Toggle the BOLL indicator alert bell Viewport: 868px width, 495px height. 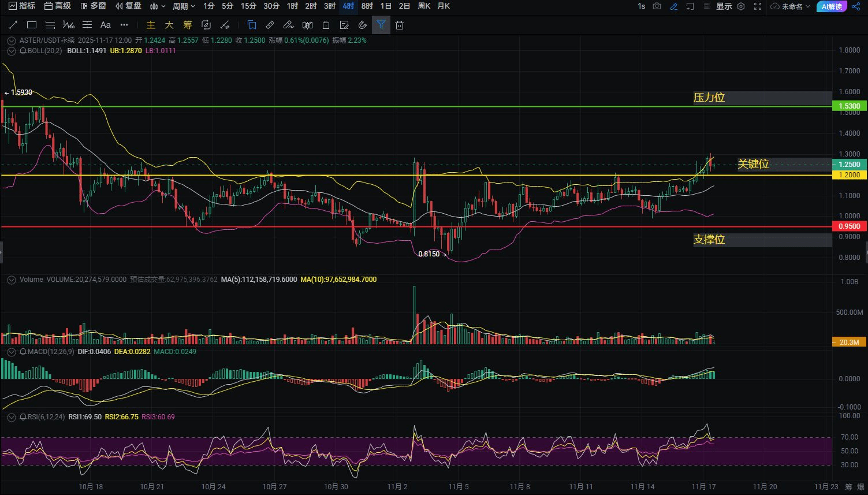coord(23,51)
